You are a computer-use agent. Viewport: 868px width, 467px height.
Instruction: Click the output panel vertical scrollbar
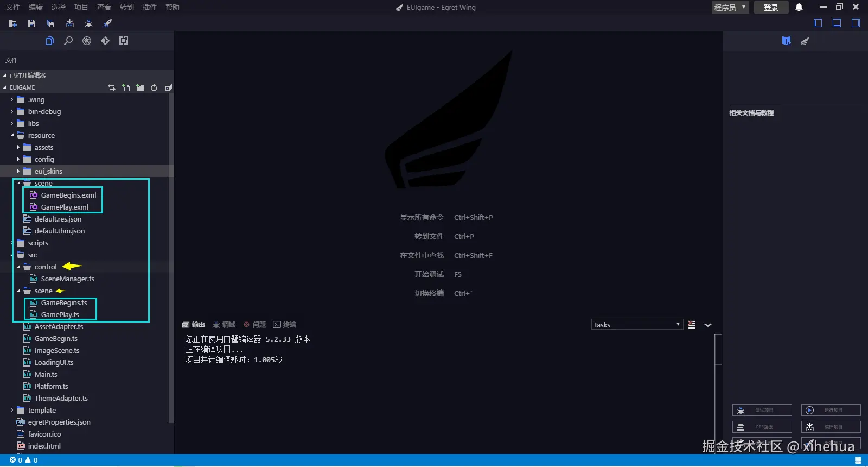coord(718,350)
